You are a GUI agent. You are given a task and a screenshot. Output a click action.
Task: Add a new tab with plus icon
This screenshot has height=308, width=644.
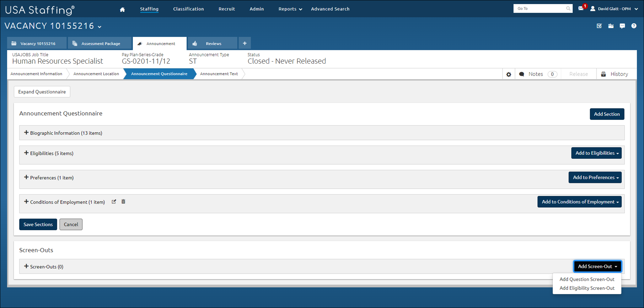click(x=245, y=43)
